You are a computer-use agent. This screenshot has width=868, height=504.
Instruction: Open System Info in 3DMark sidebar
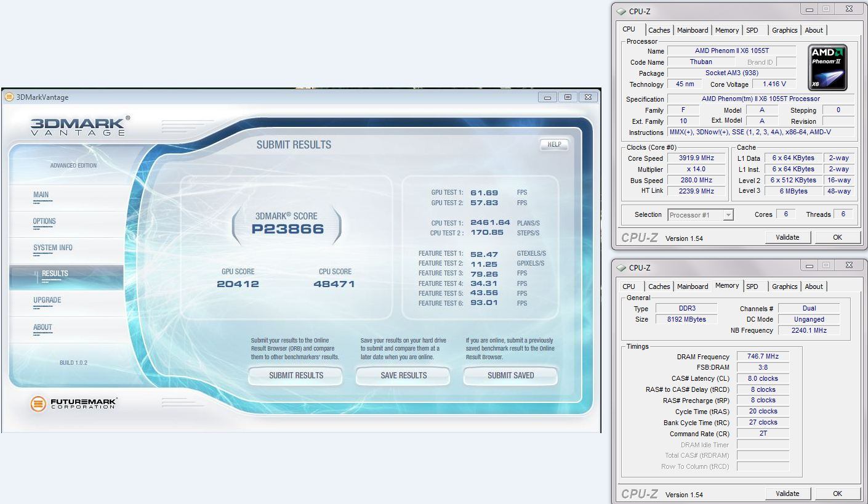click(53, 248)
